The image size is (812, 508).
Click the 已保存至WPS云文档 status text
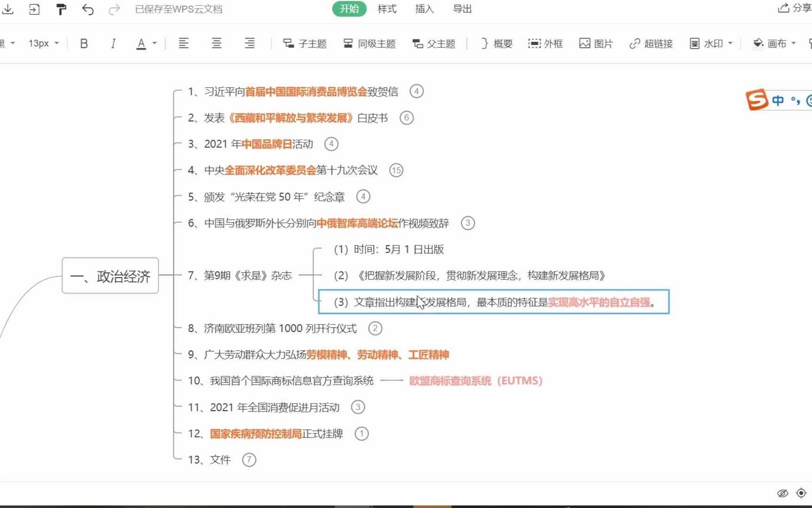point(179,9)
